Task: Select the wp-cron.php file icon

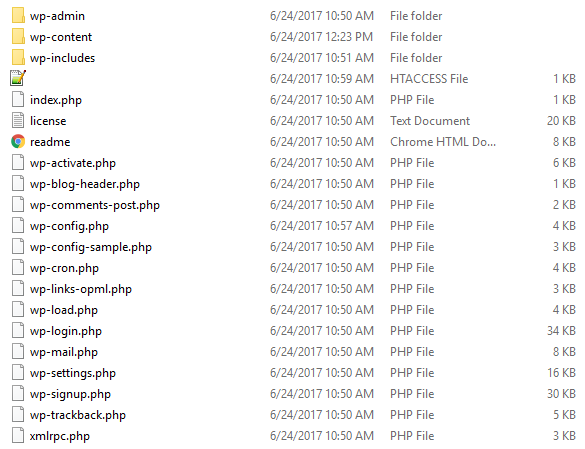Action: 18,268
